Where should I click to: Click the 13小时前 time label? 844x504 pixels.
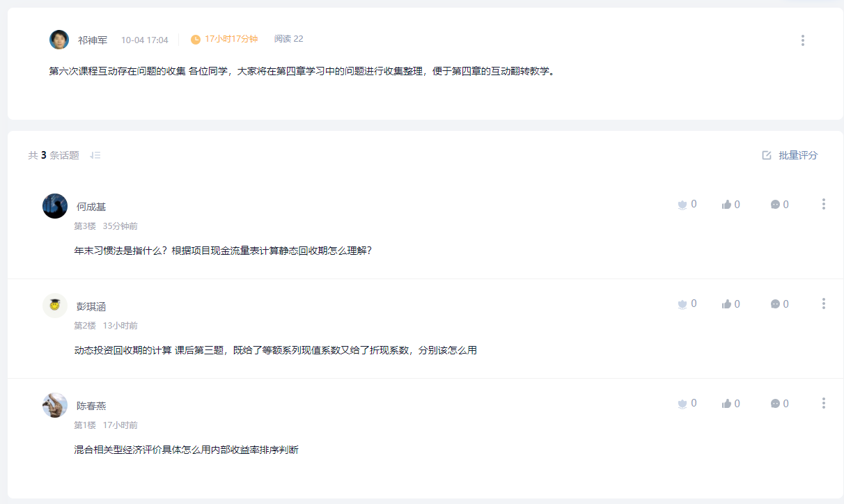[120, 326]
